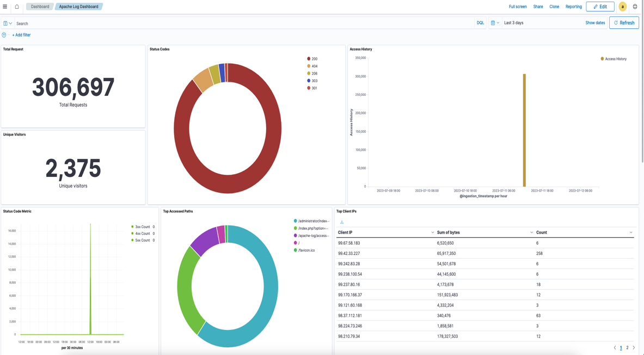Screen dimensions: 644x355
Task: Click the Add filter link
Action: [21, 35]
